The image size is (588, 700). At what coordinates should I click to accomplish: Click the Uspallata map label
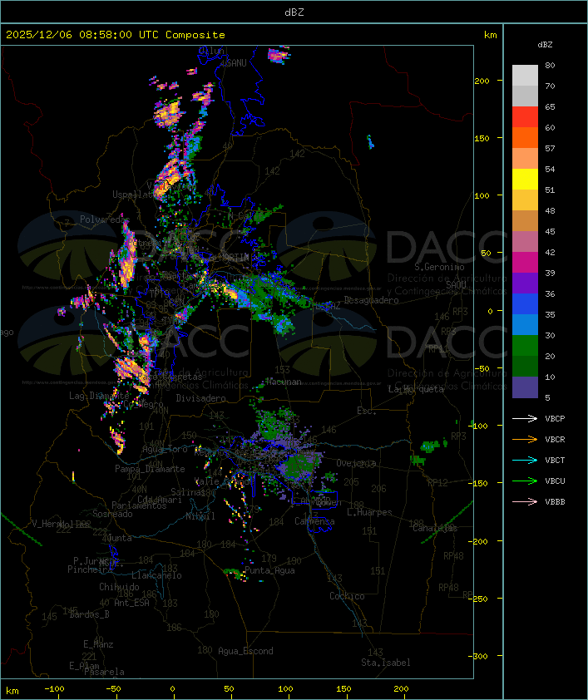tap(135, 195)
